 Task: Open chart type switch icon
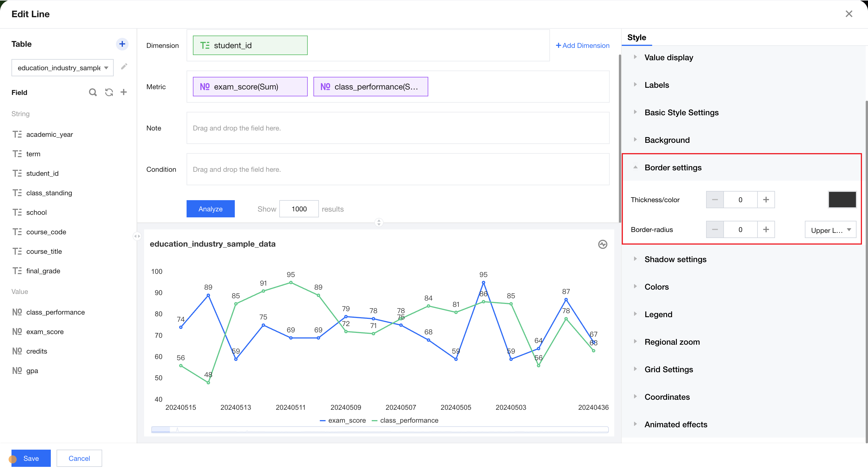[602, 244]
